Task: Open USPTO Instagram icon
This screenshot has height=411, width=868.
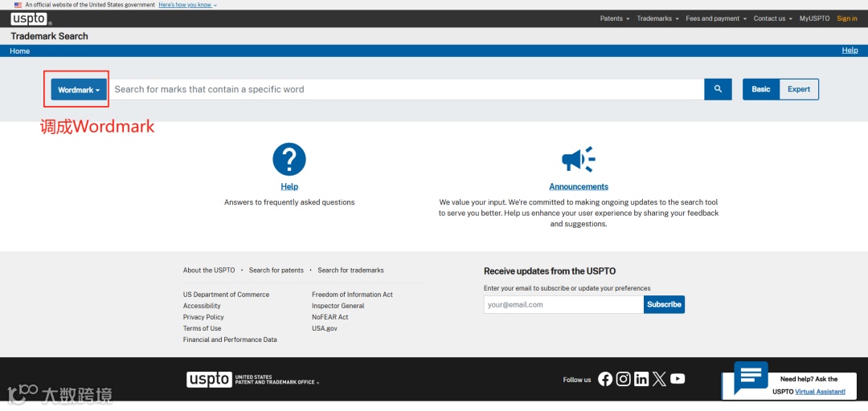Action: click(x=624, y=379)
